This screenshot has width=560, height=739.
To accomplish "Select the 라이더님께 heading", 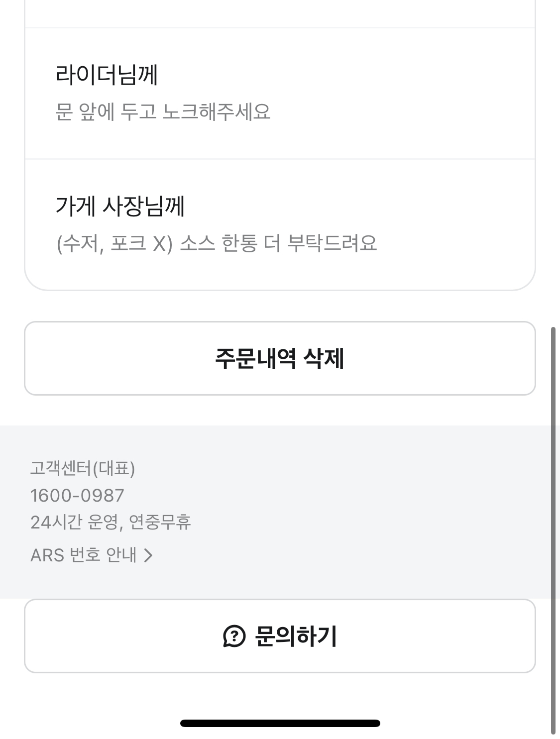I will point(107,75).
